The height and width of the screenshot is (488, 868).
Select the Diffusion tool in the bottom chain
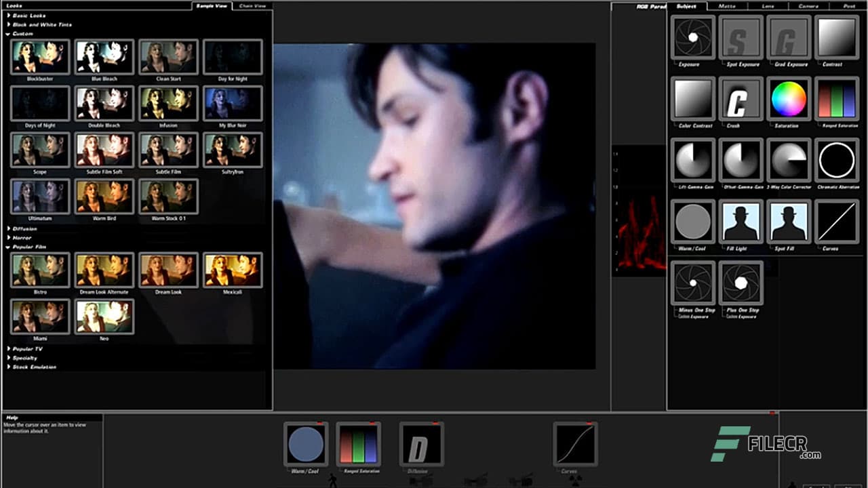click(421, 445)
